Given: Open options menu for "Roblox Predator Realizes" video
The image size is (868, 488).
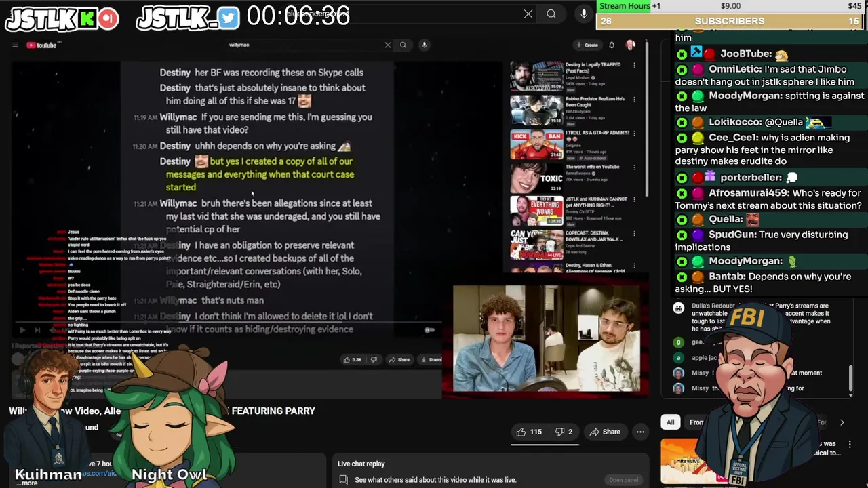Looking at the screenshot, I should (635, 99).
